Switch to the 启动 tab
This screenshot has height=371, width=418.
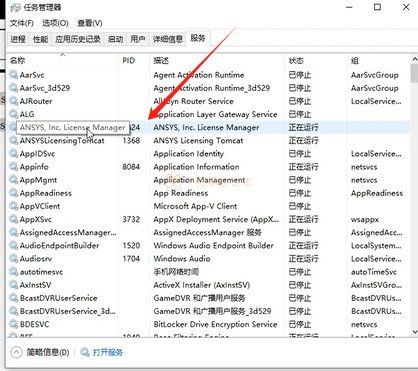(x=115, y=39)
